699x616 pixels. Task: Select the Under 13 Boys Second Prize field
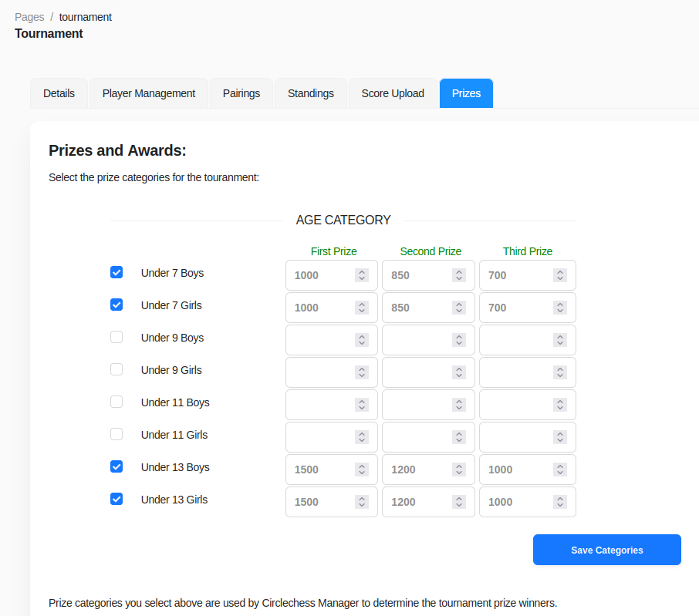click(x=428, y=470)
